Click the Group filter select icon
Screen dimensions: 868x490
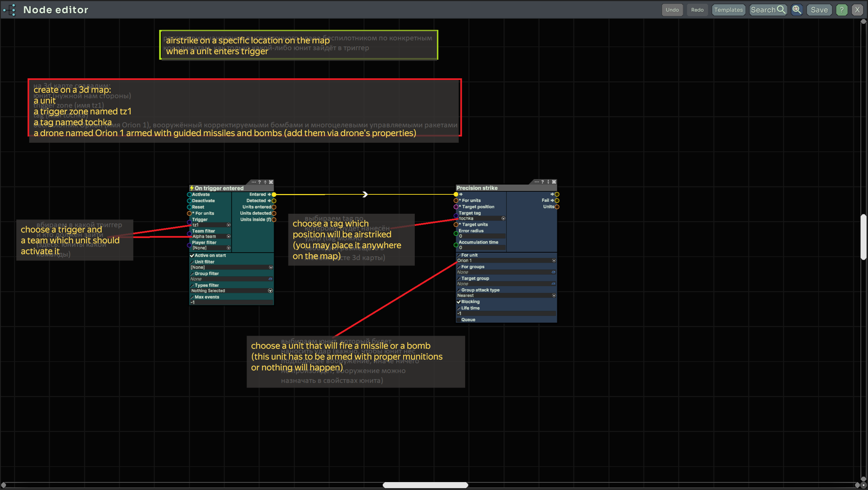click(271, 279)
